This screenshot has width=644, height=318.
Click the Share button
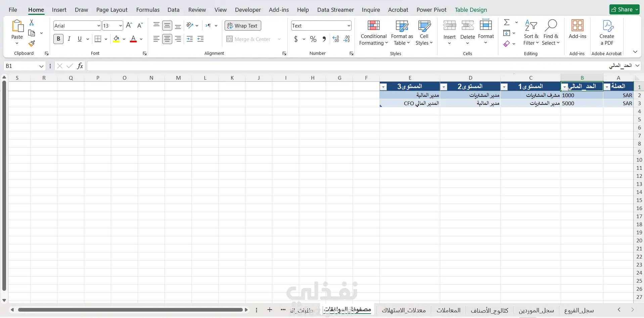(x=625, y=9)
